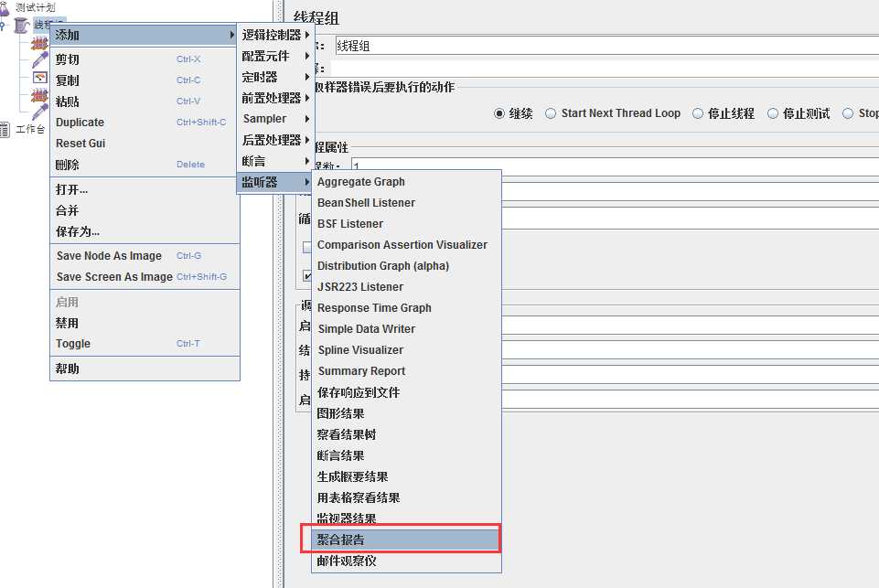879x588 pixels.
Task: Select 监视器结果 listener
Action: (x=406, y=518)
